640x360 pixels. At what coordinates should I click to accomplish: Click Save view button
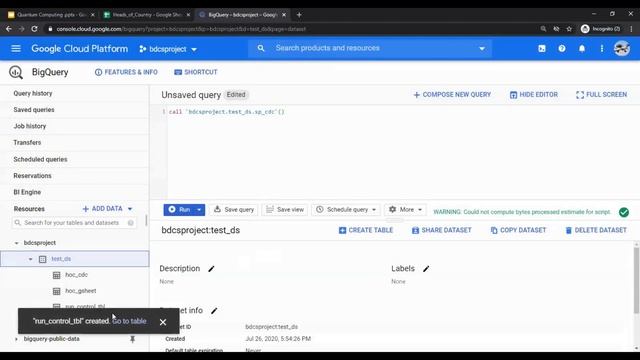(x=285, y=210)
